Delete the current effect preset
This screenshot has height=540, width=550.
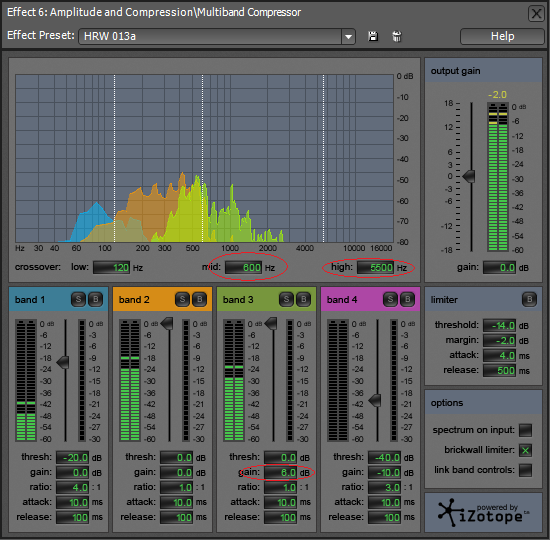coord(397,36)
